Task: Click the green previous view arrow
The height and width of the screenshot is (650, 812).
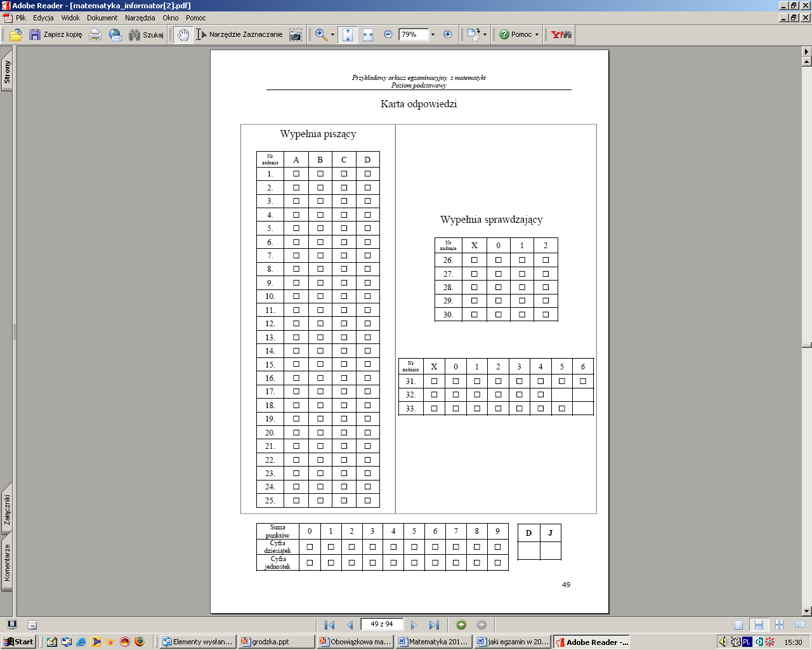Action: (x=461, y=625)
